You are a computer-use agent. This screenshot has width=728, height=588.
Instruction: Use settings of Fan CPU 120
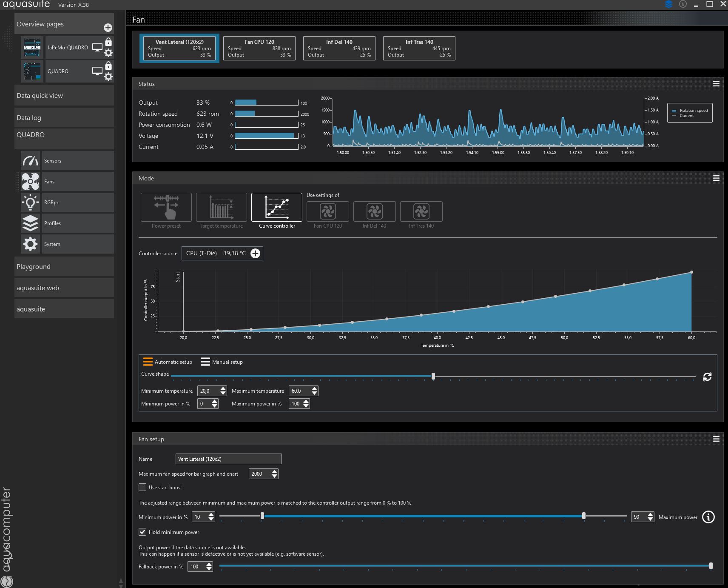[x=327, y=211]
